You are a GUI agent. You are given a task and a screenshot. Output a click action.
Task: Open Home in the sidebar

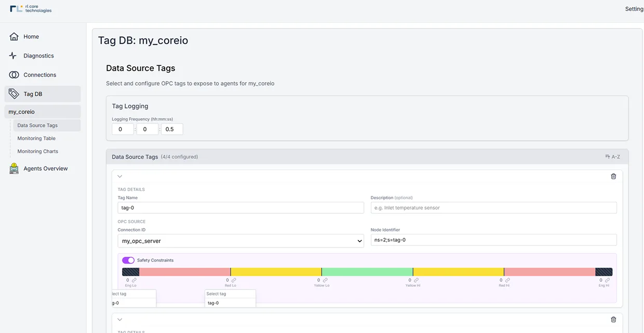click(43, 37)
